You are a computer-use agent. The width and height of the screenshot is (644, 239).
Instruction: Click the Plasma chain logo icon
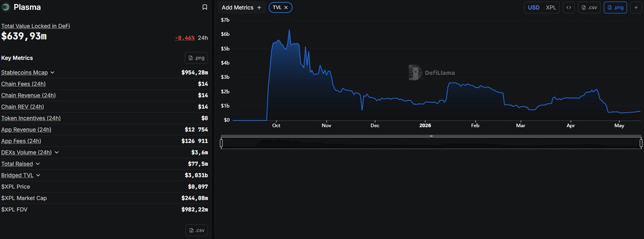[5, 8]
